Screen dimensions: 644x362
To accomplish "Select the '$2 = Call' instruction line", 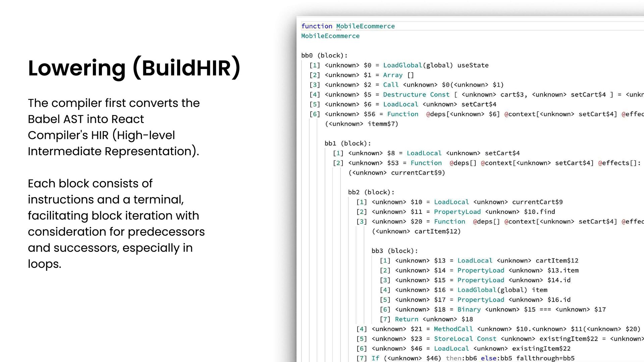I will point(407,85).
